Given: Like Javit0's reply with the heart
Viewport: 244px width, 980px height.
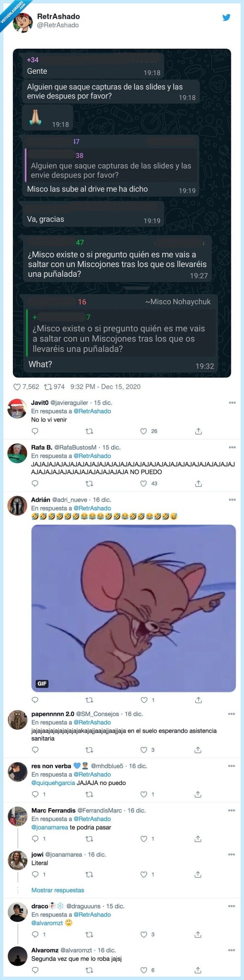Looking at the screenshot, I should click(144, 431).
